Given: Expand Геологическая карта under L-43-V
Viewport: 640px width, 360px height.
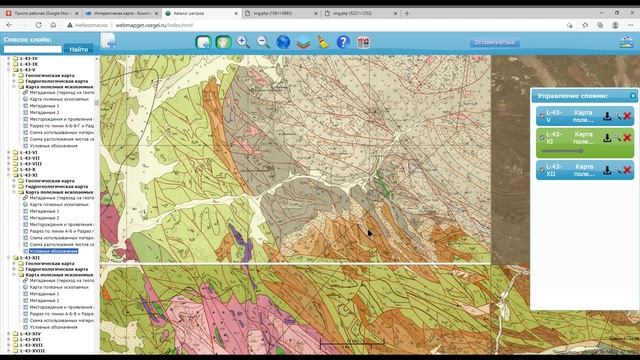Looking at the screenshot, I should pos(14,76).
